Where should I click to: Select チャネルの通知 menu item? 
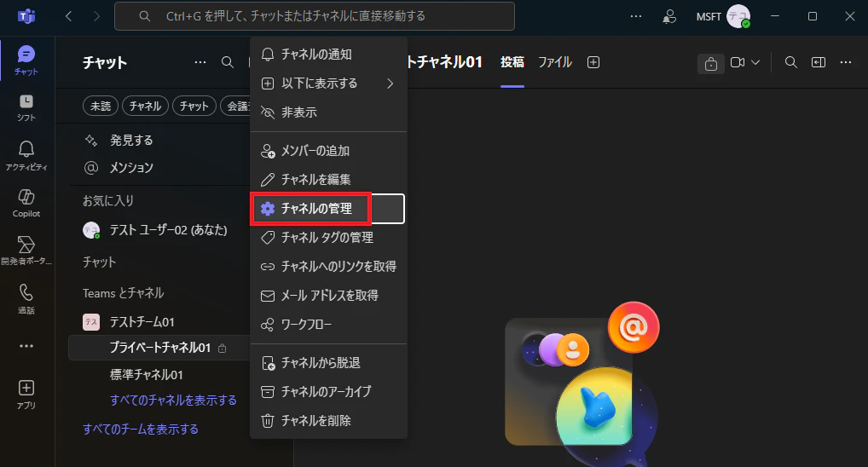pos(328,55)
